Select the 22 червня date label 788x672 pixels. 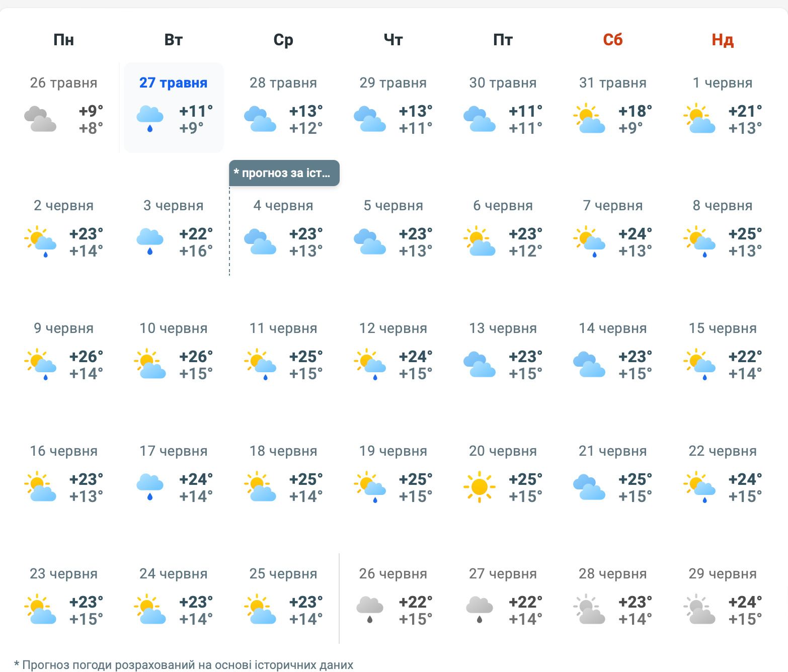point(722,451)
